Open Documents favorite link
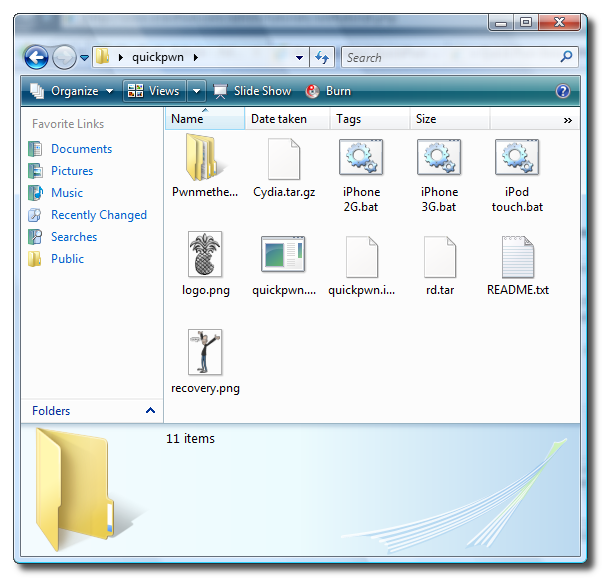The width and height of the screenshot is (602, 578). pyautogui.click(x=81, y=149)
